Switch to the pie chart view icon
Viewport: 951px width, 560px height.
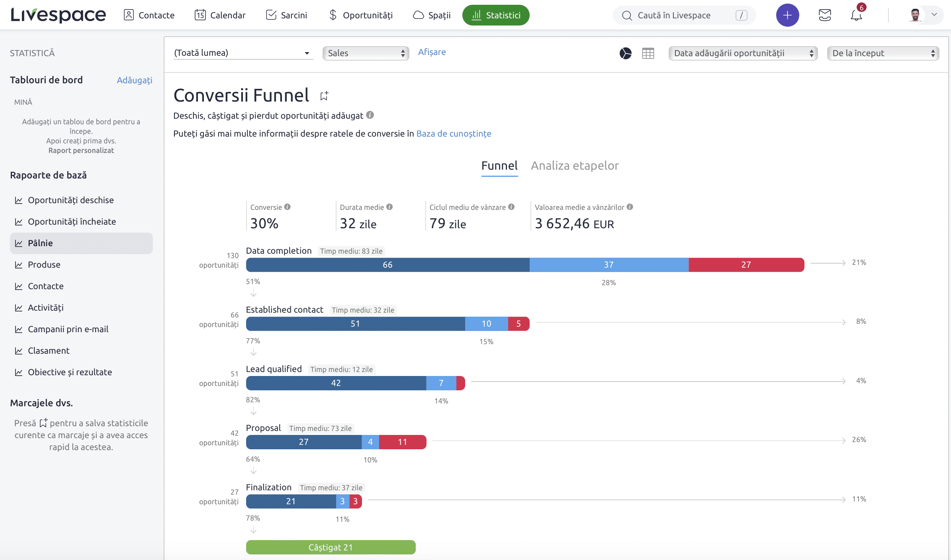626,53
